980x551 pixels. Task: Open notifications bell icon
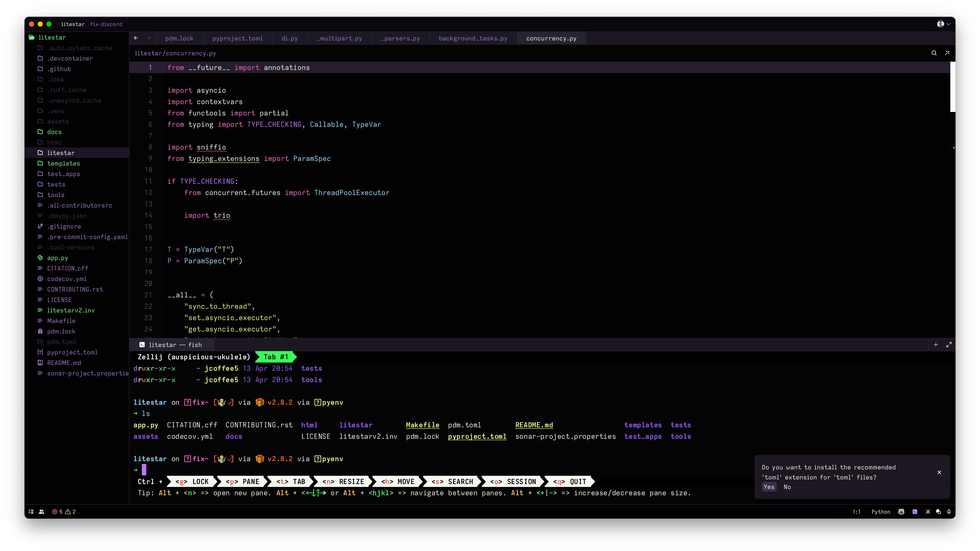pyautogui.click(x=949, y=511)
